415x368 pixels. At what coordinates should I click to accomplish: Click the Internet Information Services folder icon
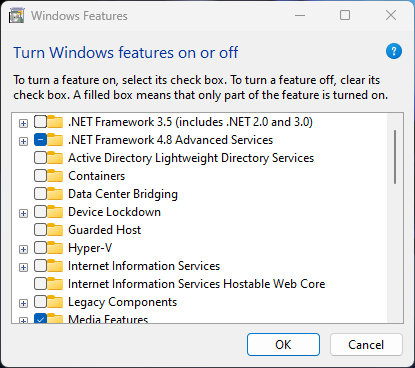[55, 266]
